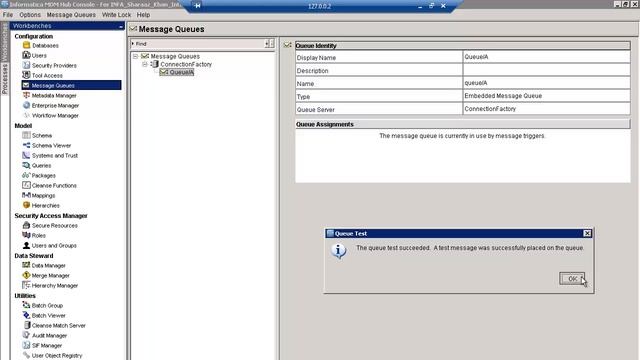Viewport: 640px width, 360px height.
Task: Open the Hierarchy Manager icon
Action: (x=27, y=285)
